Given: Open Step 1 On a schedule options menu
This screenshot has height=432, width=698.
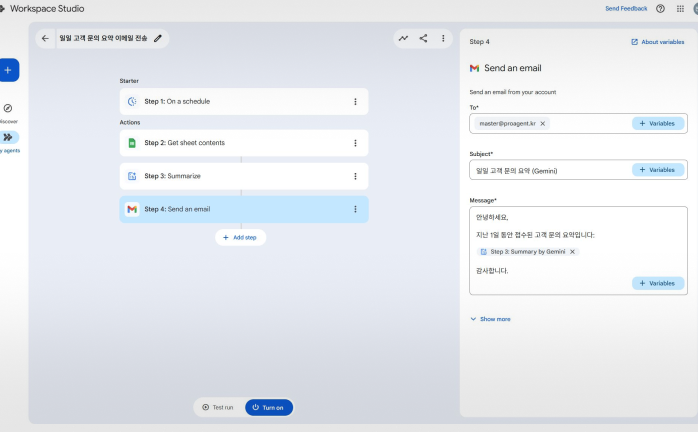Looking at the screenshot, I should pos(355,102).
